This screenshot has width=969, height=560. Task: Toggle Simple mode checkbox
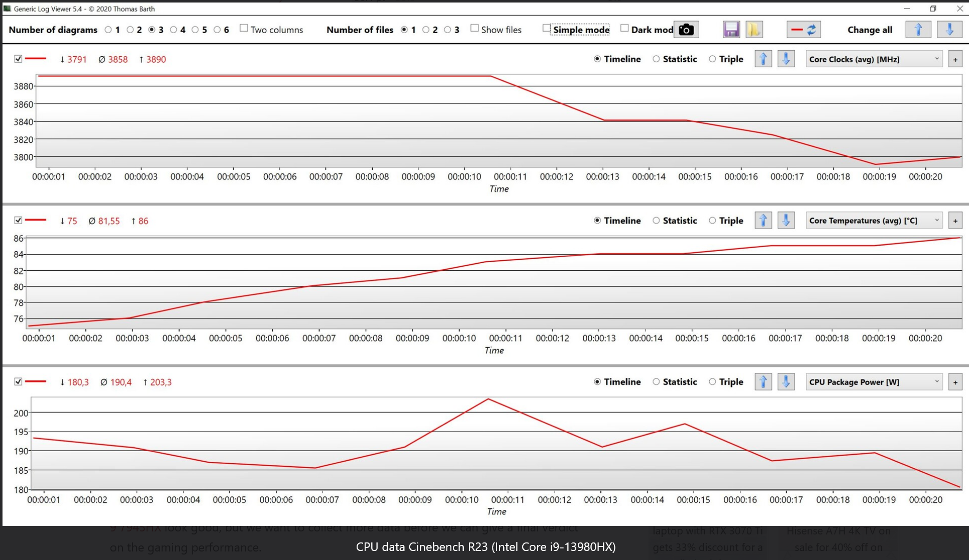[546, 29]
